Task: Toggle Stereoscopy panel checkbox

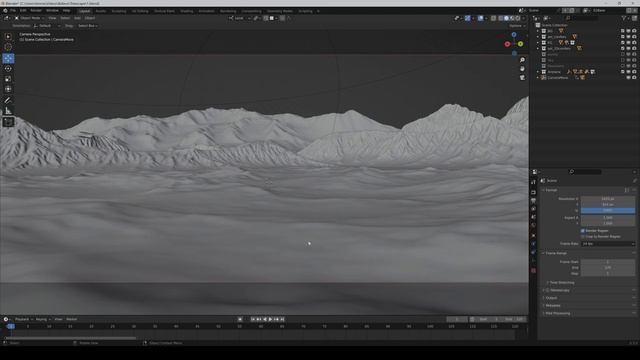Action: click(x=548, y=290)
